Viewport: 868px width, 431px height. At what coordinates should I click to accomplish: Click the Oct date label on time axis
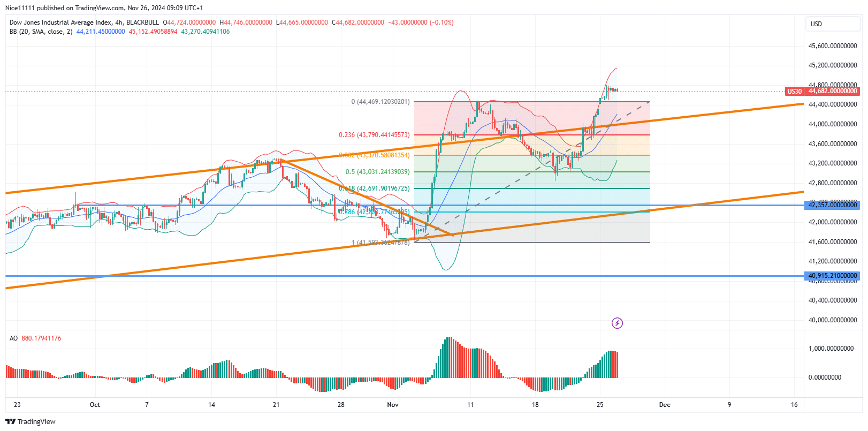coord(95,405)
